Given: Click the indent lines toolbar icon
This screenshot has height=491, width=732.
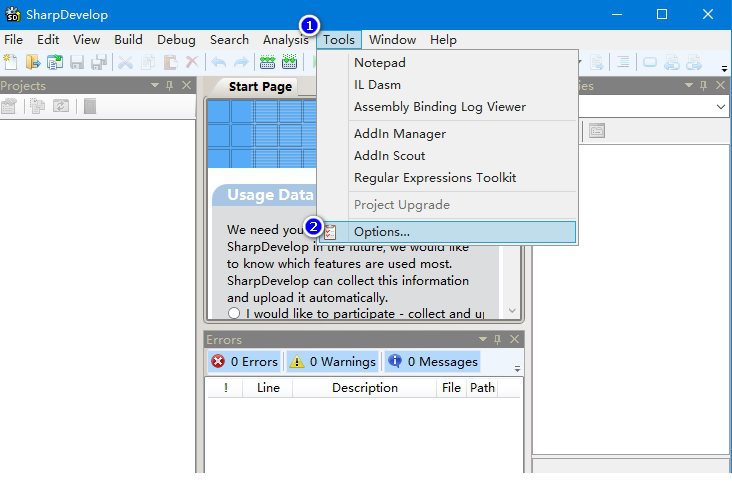Looking at the screenshot, I should [623, 62].
